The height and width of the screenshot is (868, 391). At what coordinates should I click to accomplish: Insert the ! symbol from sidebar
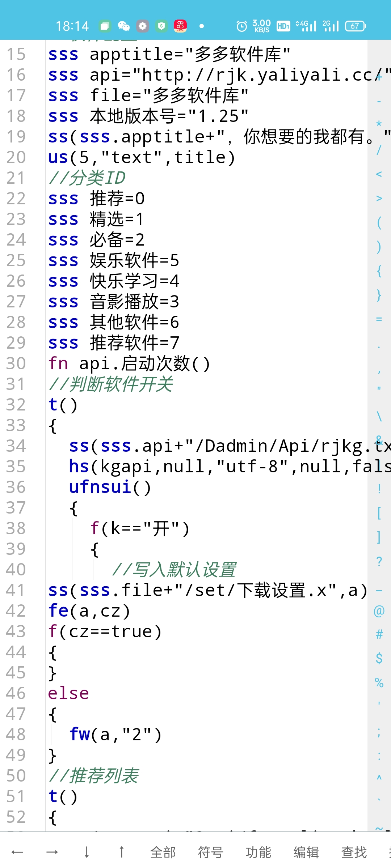pos(379,489)
